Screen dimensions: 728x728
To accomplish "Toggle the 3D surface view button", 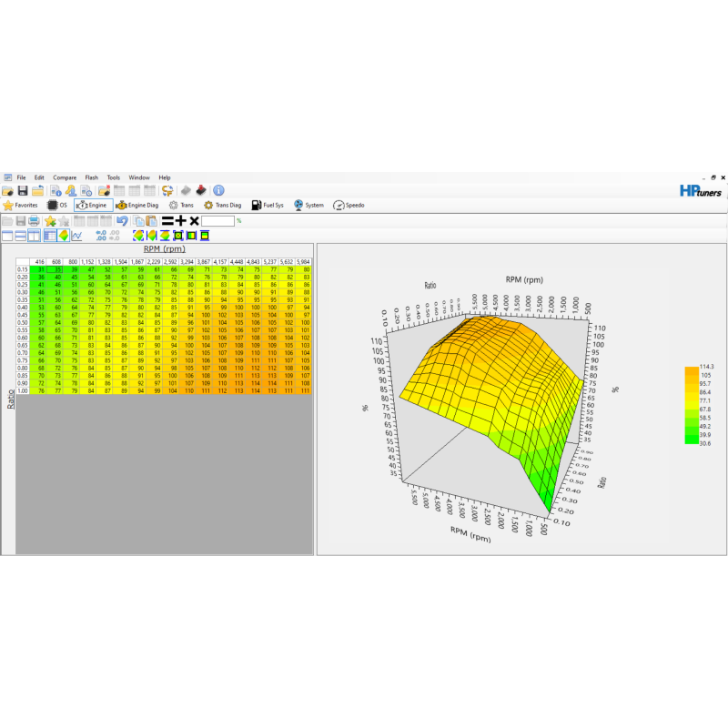I will click(x=64, y=236).
